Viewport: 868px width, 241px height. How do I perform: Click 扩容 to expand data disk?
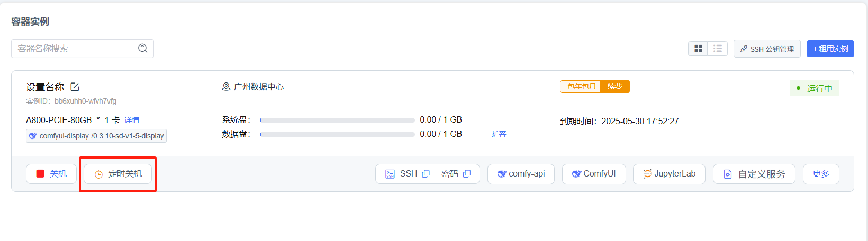[x=499, y=134]
